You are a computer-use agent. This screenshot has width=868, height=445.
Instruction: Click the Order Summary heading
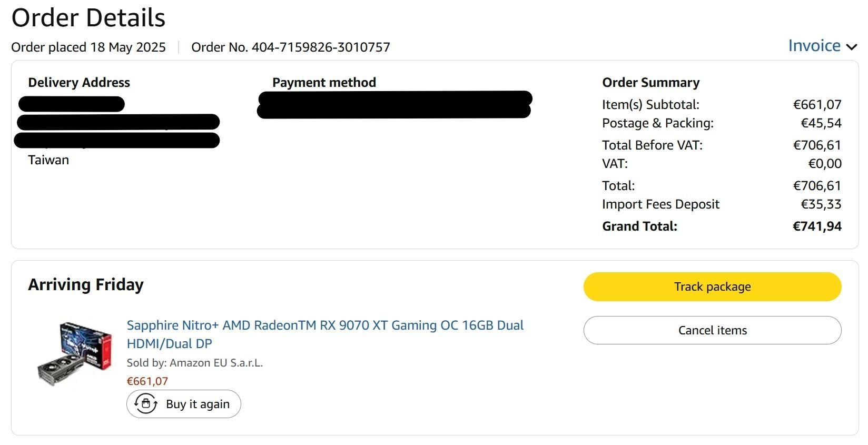coord(651,83)
